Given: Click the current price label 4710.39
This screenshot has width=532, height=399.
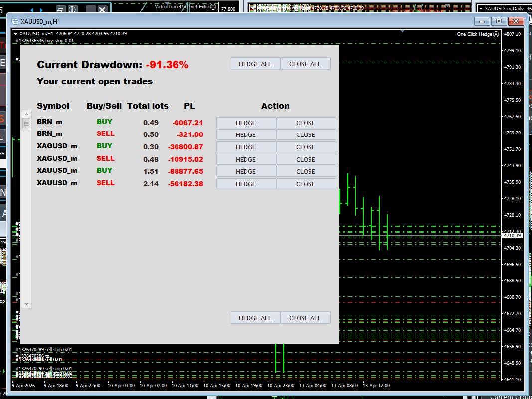Looking at the screenshot, I should click(512, 235).
